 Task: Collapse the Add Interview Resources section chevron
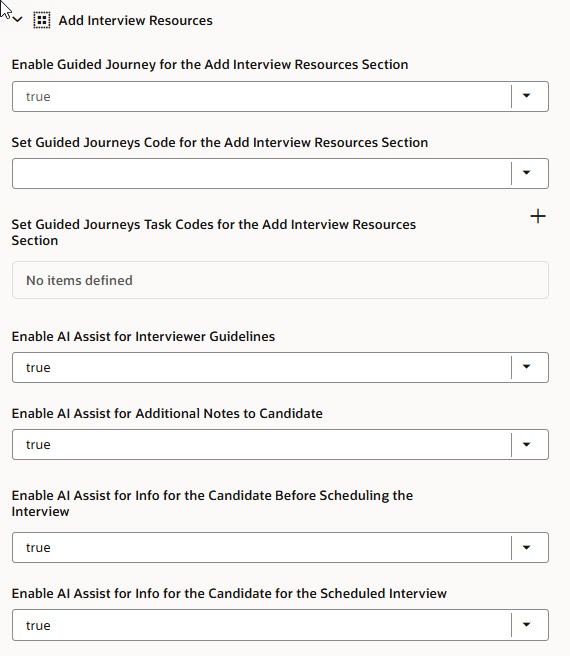(18, 20)
